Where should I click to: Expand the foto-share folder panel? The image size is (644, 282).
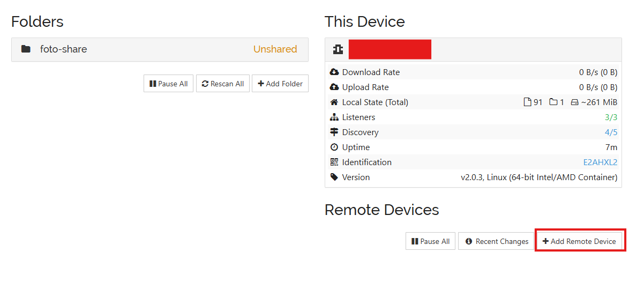(160, 49)
